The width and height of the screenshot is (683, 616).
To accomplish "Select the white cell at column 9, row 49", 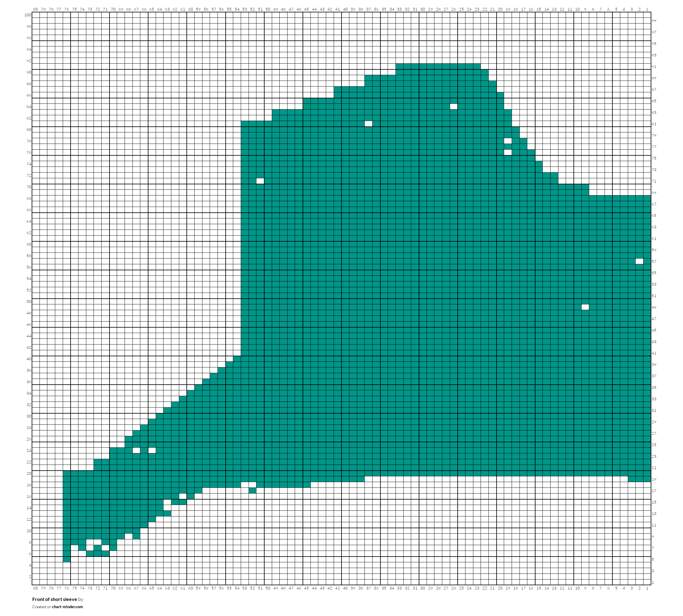I will [x=585, y=307].
